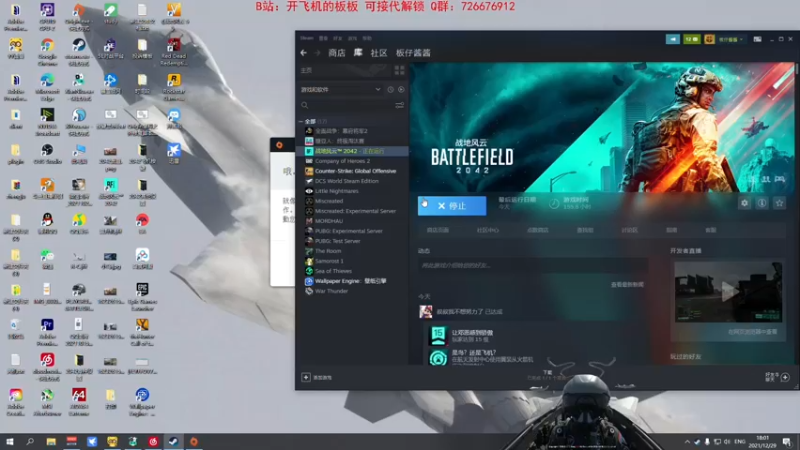Open Windows taskbar search icon
800x450 pixels.
[x=30, y=441]
